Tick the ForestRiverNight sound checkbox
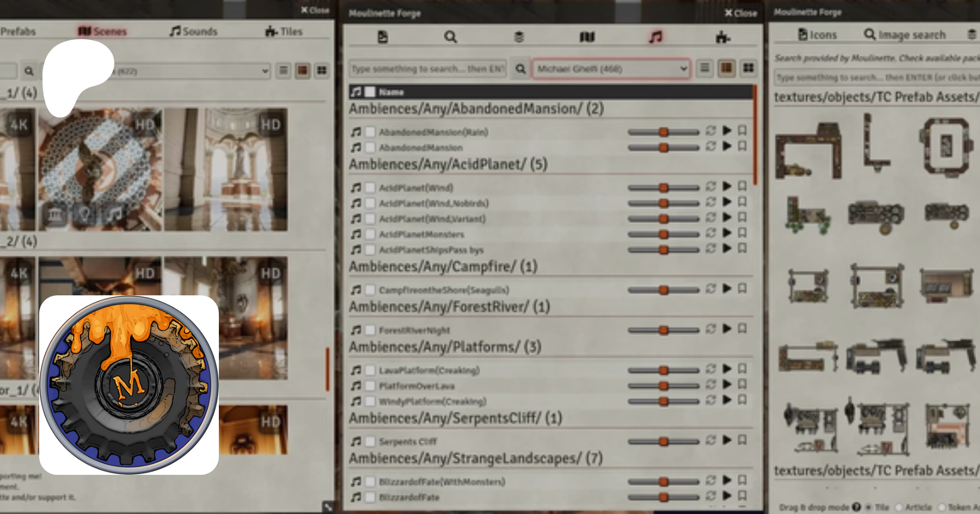 pyautogui.click(x=370, y=330)
